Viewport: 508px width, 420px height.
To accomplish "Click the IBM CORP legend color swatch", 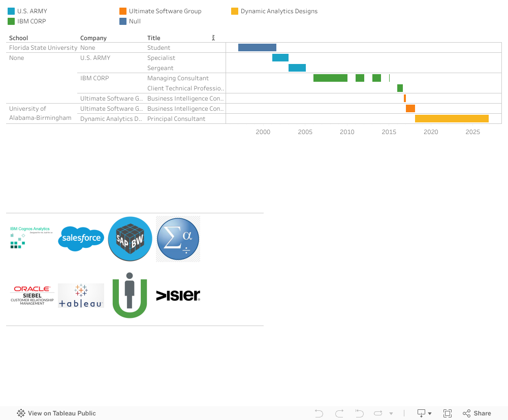I will click(x=11, y=21).
